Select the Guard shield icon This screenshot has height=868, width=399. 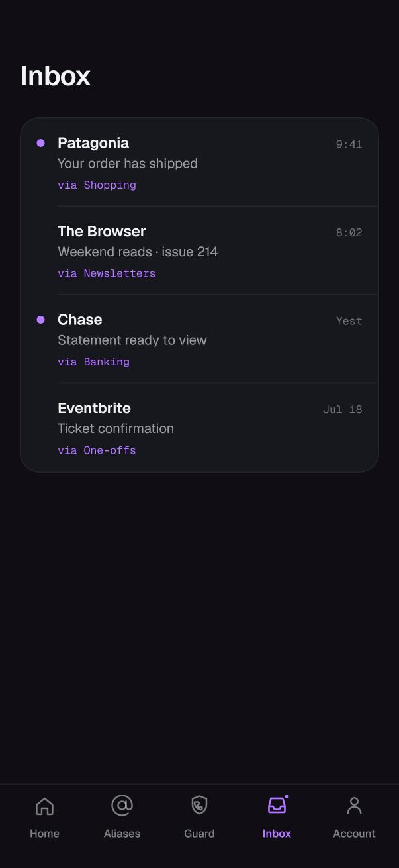pyautogui.click(x=199, y=806)
